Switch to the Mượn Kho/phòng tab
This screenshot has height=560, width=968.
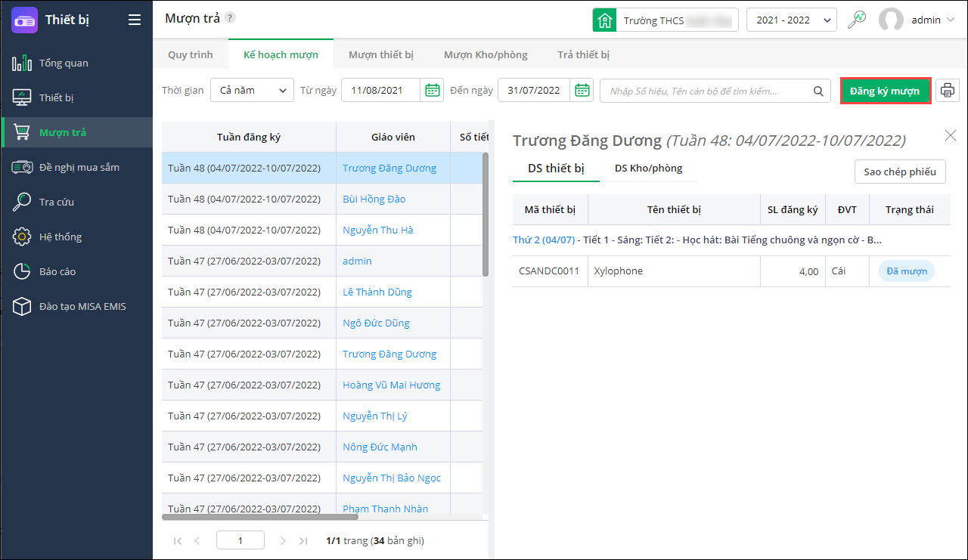486,54
